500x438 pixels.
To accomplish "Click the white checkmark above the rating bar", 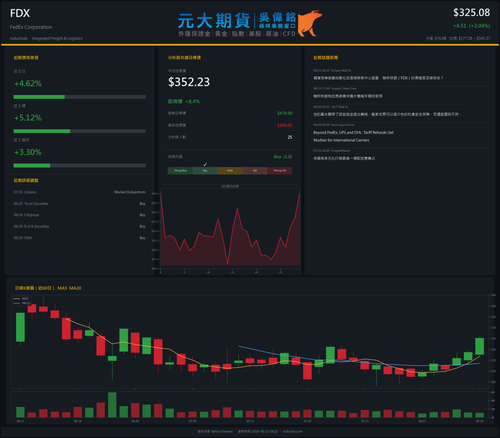I will (x=205, y=164).
